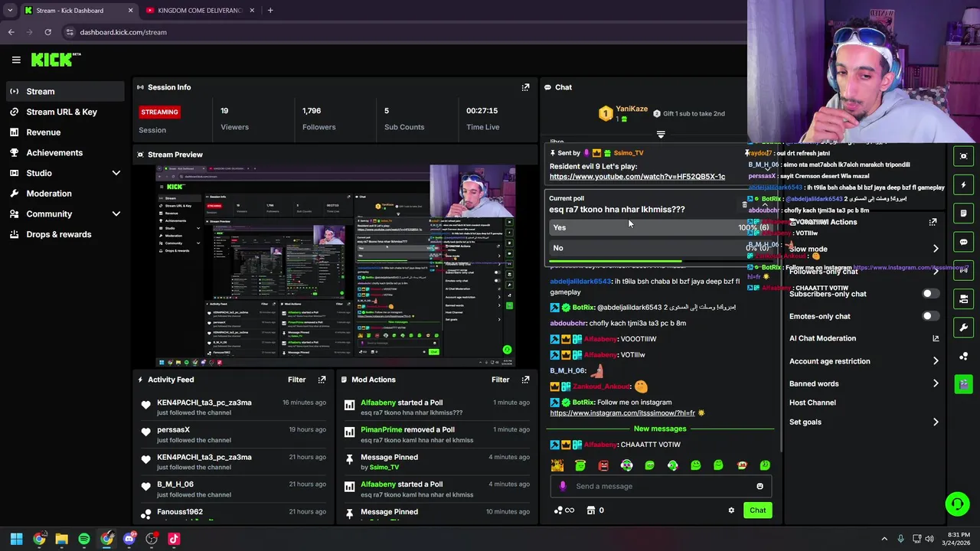Jump to New messages in chat
Image resolution: width=980 pixels, height=551 pixels.
660,429
